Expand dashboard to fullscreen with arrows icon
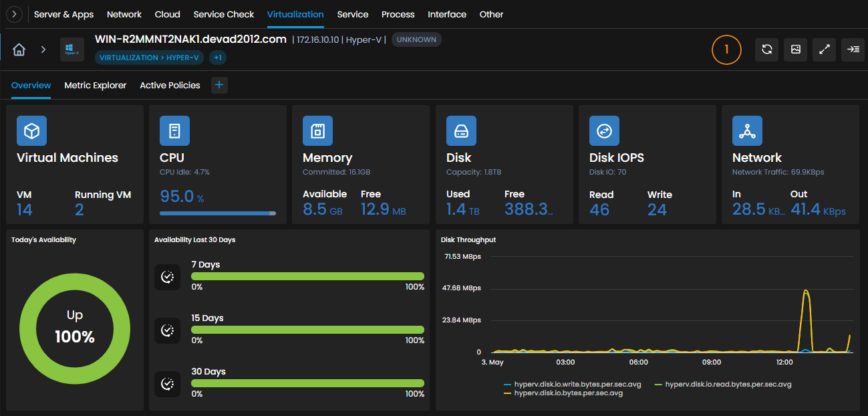 click(824, 49)
